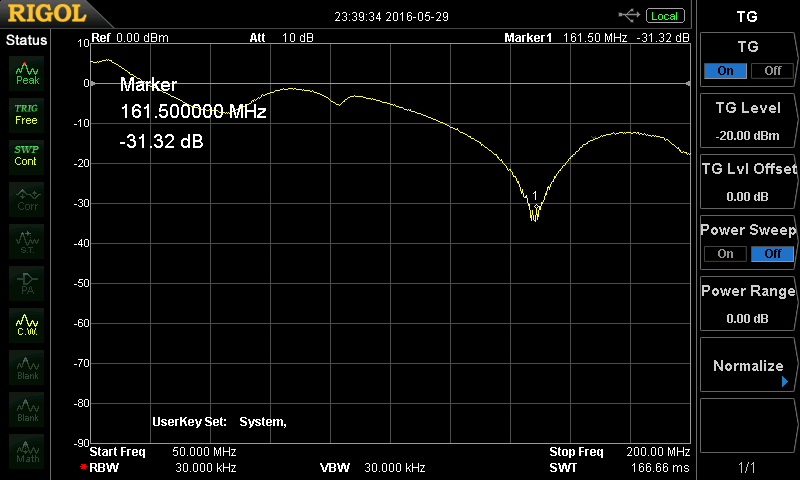Select the TRIG Free status icon
The image size is (800, 480).
click(x=27, y=113)
